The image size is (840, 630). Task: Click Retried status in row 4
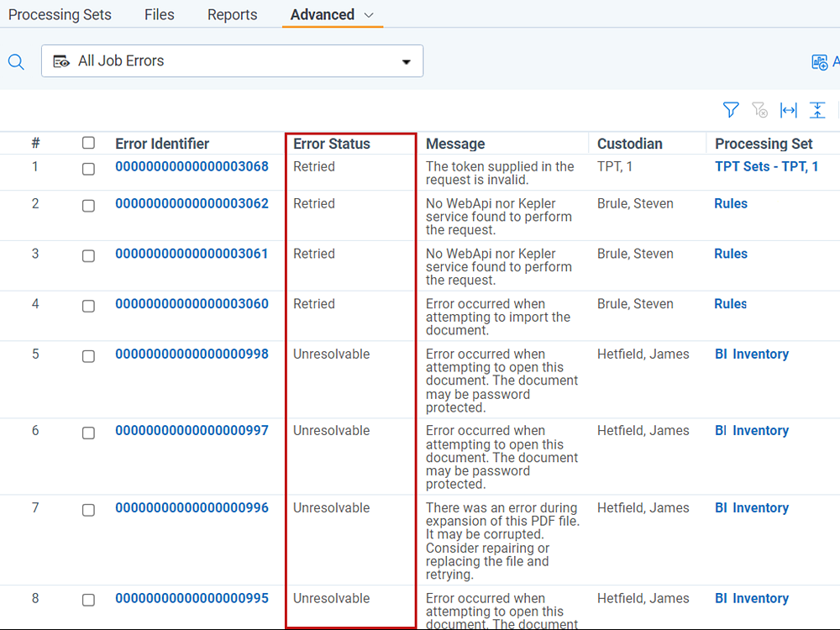click(314, 304)
